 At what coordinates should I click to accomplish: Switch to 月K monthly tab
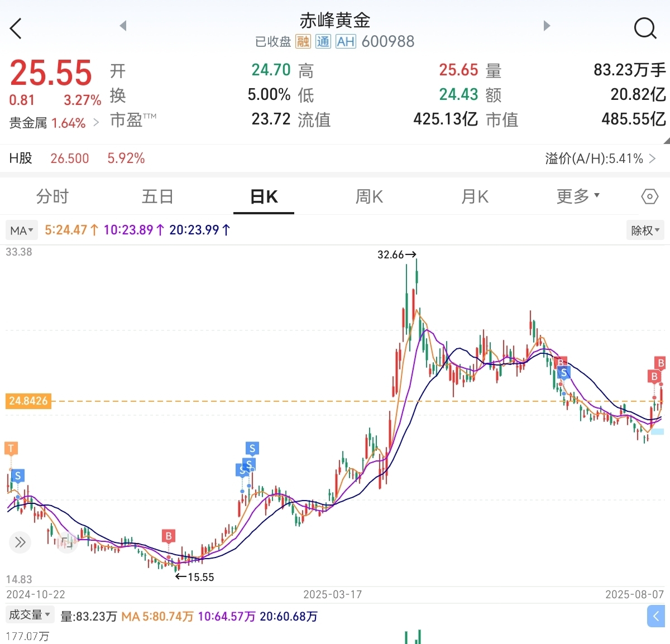475,196
